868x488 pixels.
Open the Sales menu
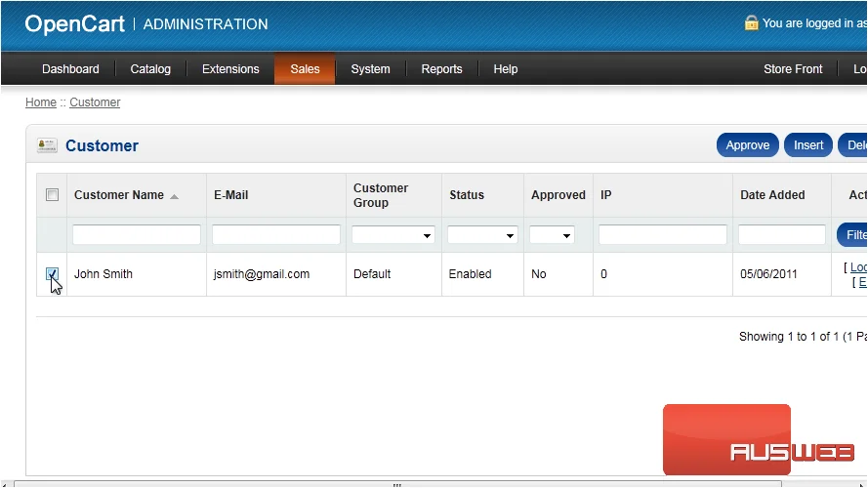305,68
